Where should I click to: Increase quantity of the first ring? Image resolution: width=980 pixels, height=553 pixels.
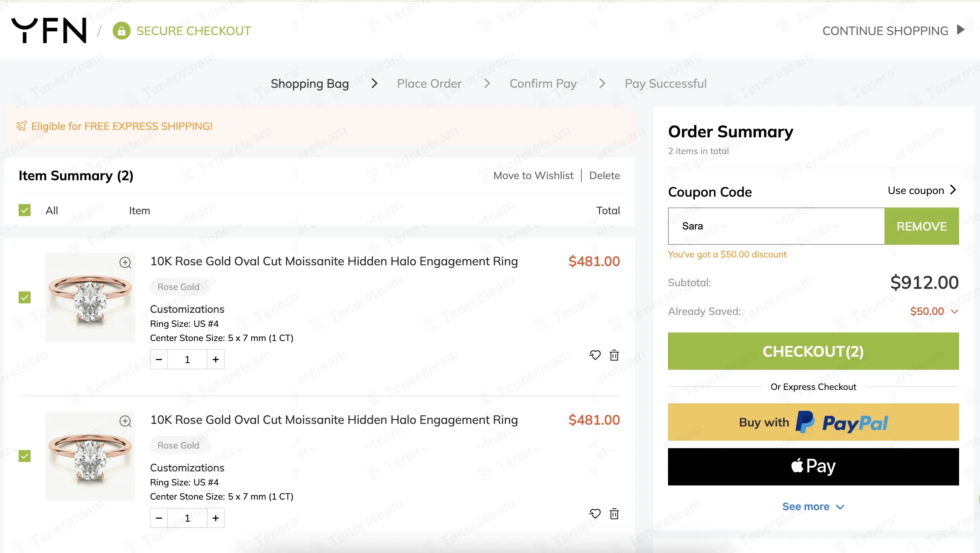click(x=216, y=359)
